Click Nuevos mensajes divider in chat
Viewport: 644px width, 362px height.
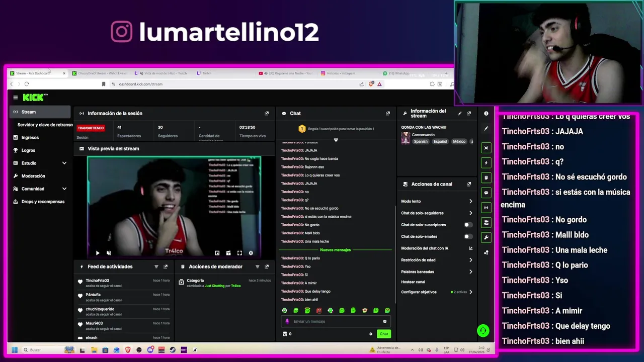point(335,250)
